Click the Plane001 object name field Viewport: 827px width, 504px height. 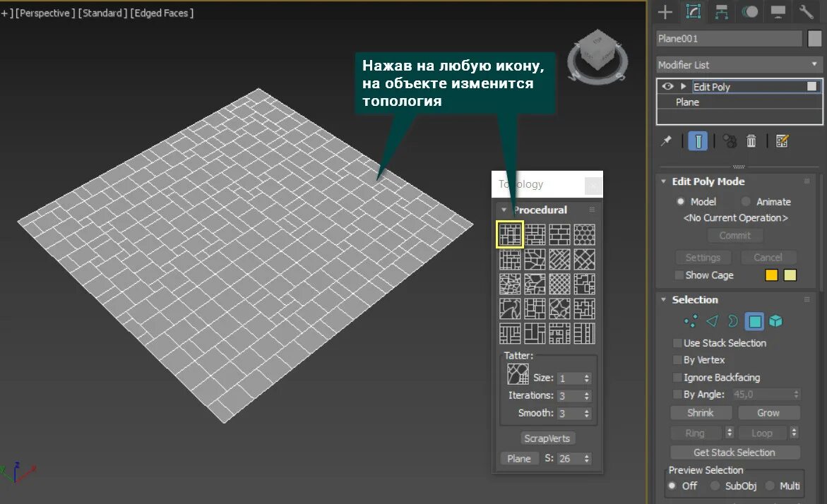click(x=730, y=39)
